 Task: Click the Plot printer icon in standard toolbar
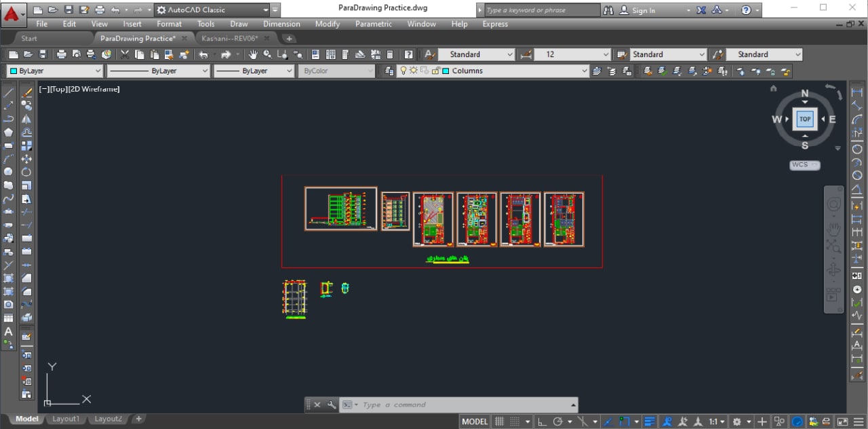tap(61, 54)
